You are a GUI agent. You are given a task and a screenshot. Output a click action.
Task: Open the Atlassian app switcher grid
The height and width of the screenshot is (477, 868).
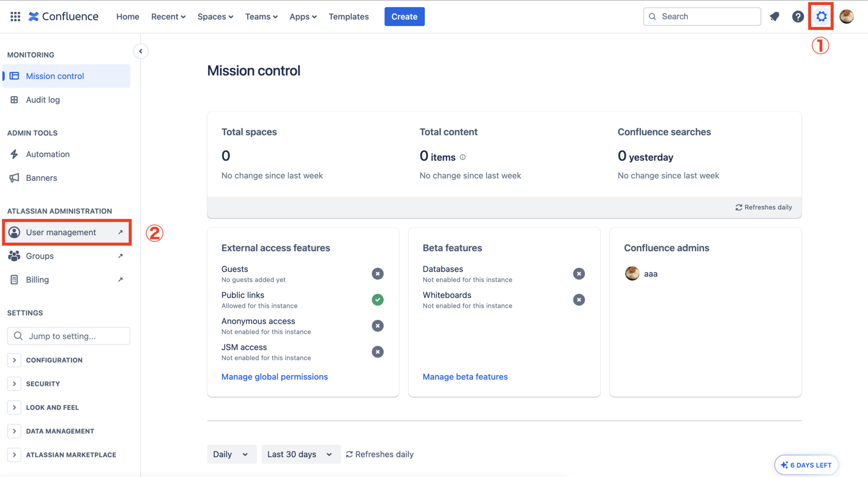pyautogui.click(x=15, y=16)
